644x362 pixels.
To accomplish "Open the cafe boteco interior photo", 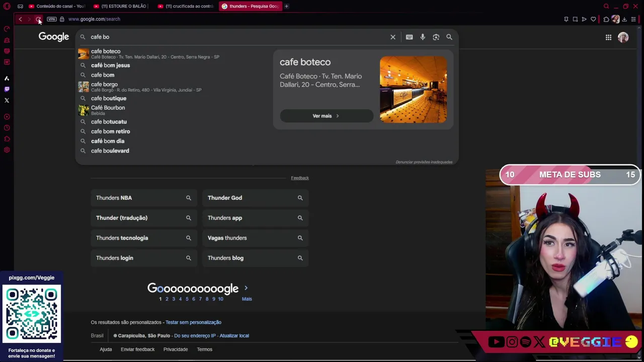I will pyautogui.click(x=413, y=89).
